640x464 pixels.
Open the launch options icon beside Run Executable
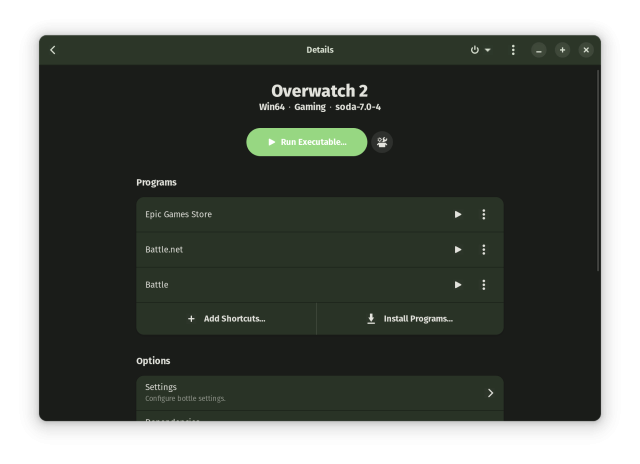pos(382,142)
